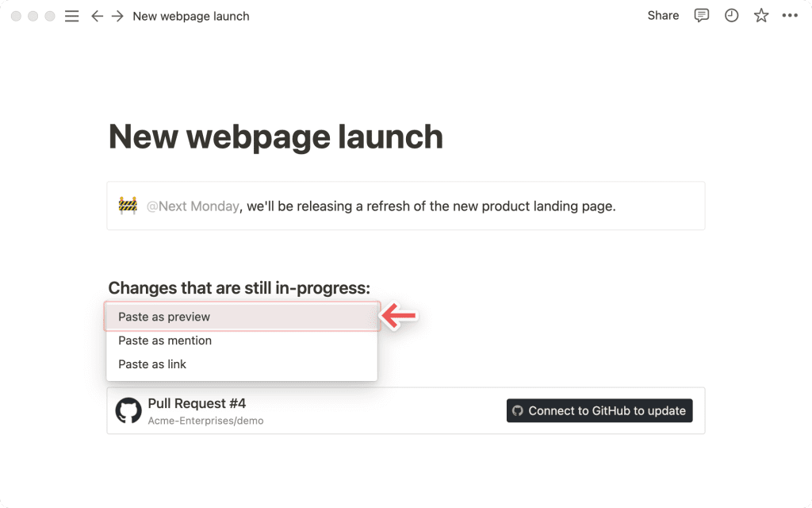The height and width of the screenshot is (508, 812).
Task: Favorite this page with the star
Action: 760,16
